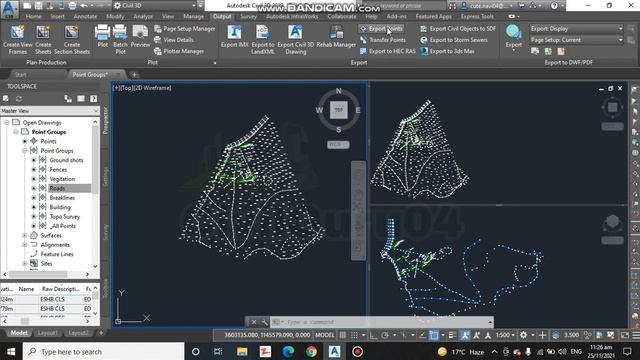The image size is (640, 360).
Task: Click the Toolspace refresh icon
Action: click(x=19, y=98)
